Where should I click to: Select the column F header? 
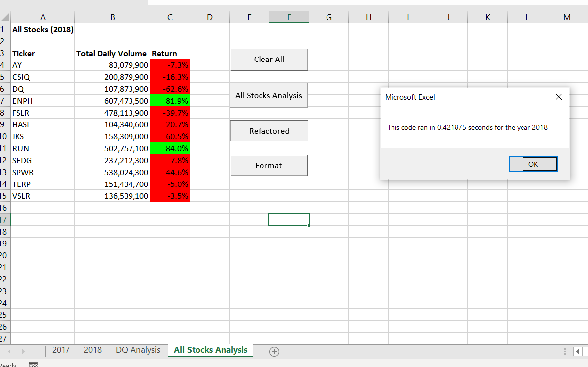[289, 17]
